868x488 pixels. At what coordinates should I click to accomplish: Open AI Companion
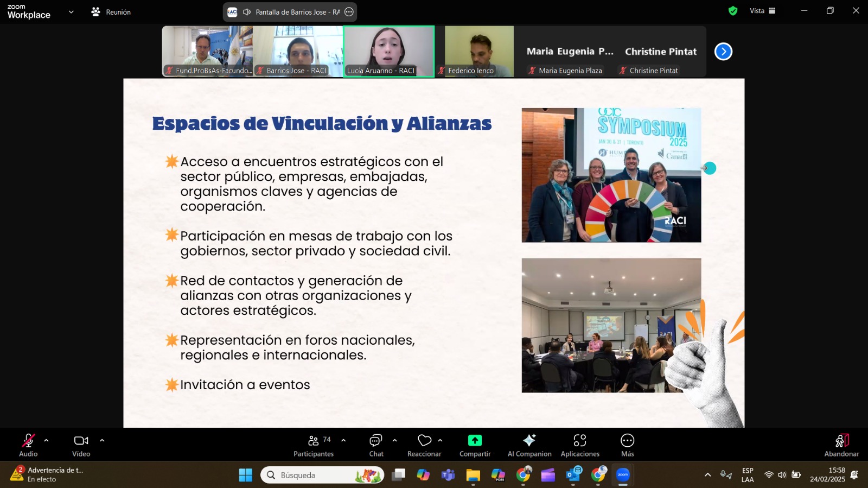click(x=529, y=445)
